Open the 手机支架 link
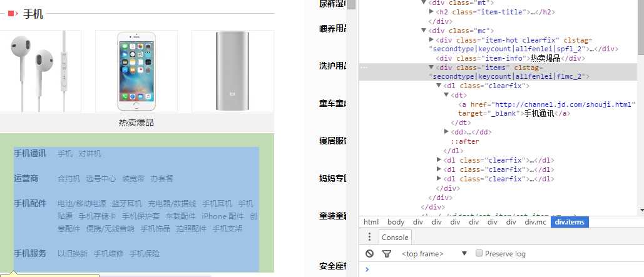 [227, 229]
